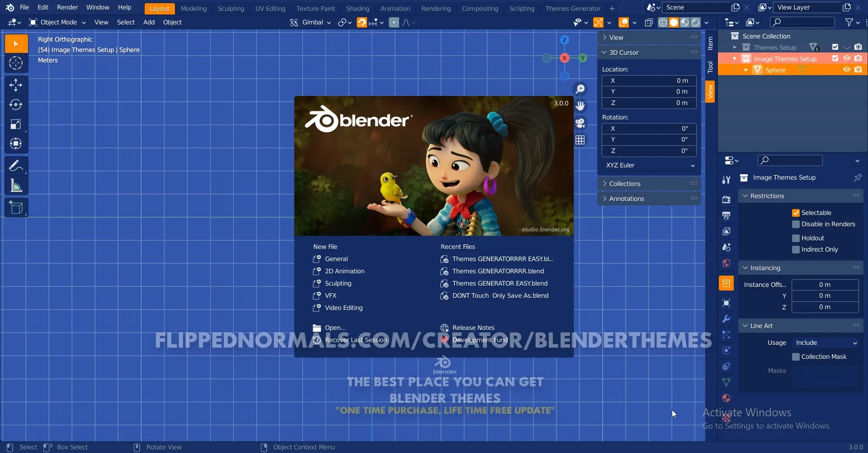Check the Collection Mask option

click(796, 357)
